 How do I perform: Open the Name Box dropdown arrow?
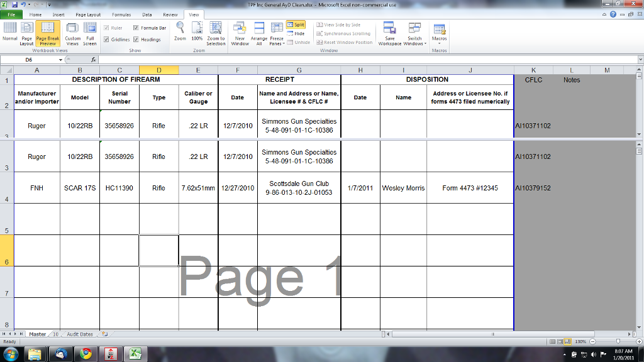[61, 60]
